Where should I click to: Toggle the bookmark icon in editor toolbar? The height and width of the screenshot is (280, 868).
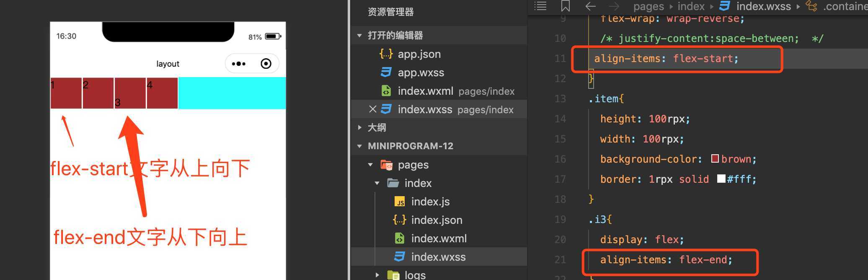[x=566, y=6]
